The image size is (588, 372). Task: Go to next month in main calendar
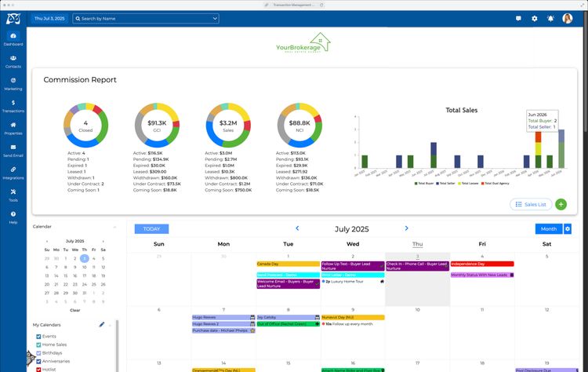[x=406, y=228]
